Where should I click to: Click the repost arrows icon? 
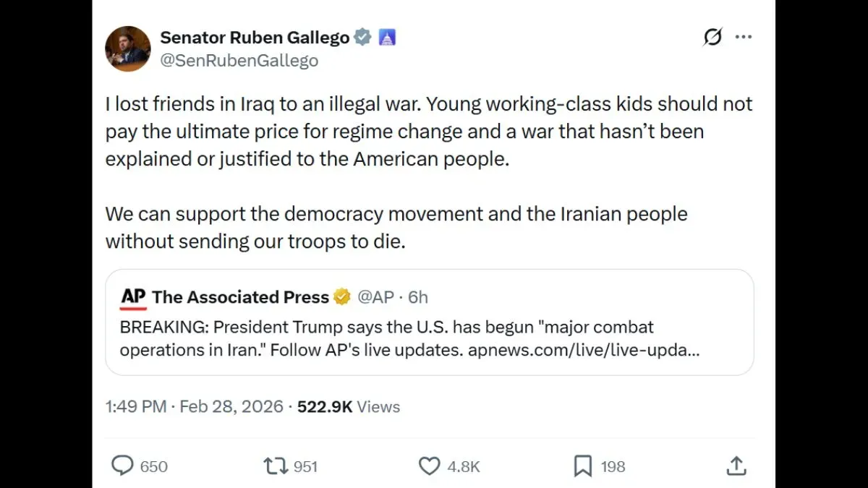coord(276,466)
